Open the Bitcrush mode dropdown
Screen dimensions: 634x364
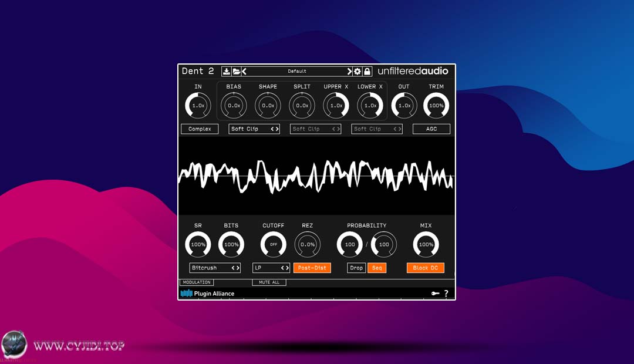click(x=215, y=268)
